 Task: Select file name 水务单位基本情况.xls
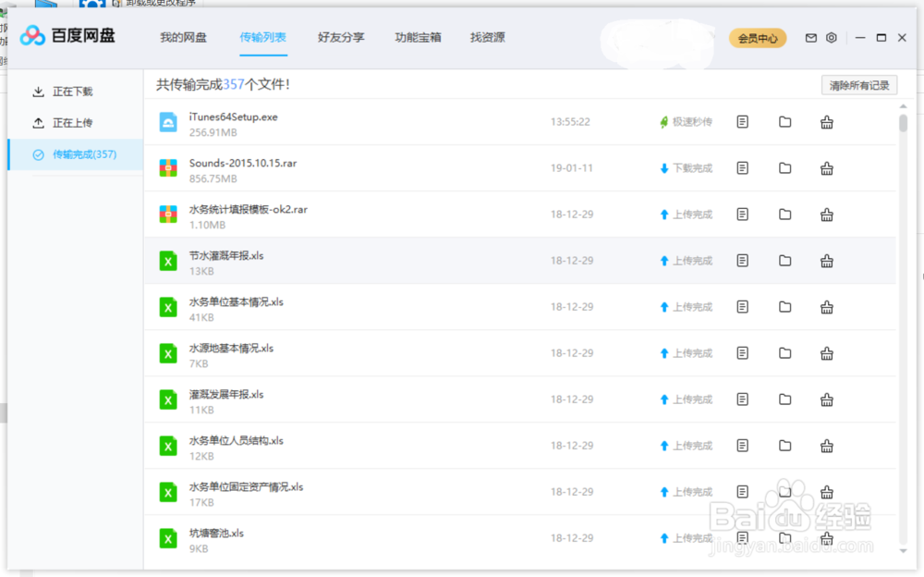pos(237,301)
